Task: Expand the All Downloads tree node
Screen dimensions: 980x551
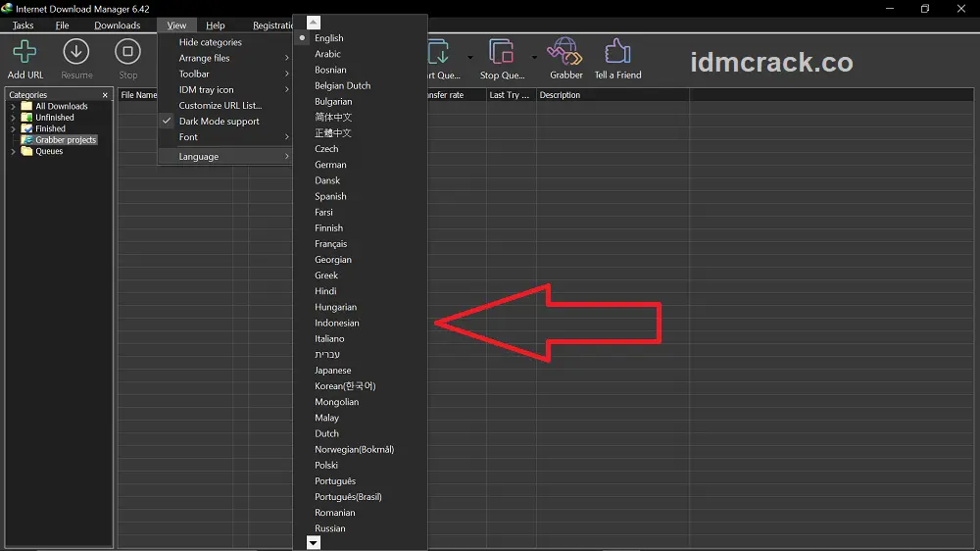Action: 13,106
